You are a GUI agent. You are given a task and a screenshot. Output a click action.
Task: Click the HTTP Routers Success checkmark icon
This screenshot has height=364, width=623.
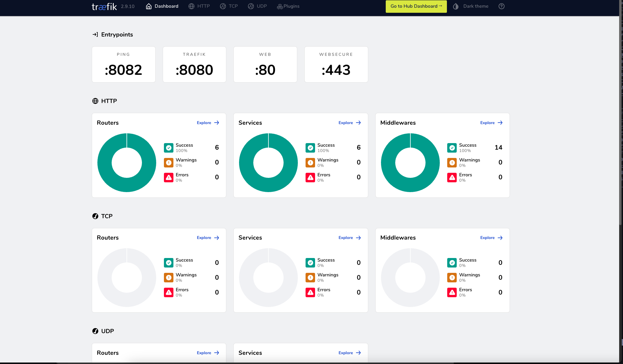point(169,148)
